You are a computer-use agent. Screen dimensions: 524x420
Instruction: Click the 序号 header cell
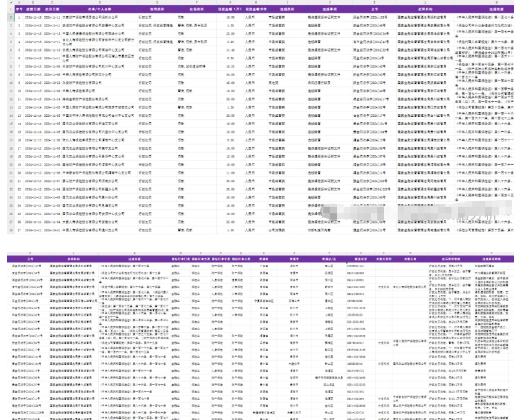19,9
